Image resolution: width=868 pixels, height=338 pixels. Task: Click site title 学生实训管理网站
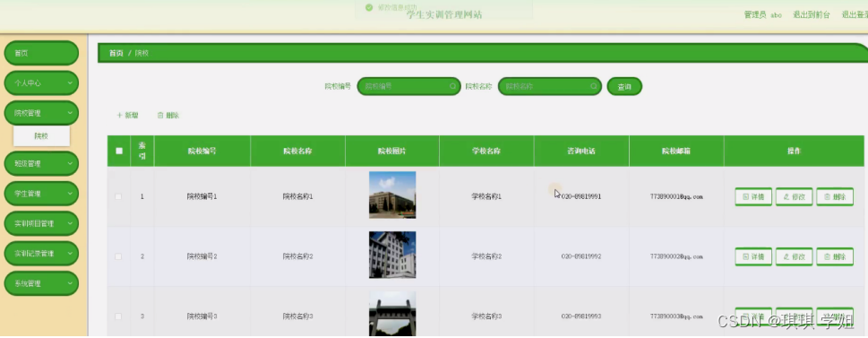pyautogui.click(x=444, y=15)
